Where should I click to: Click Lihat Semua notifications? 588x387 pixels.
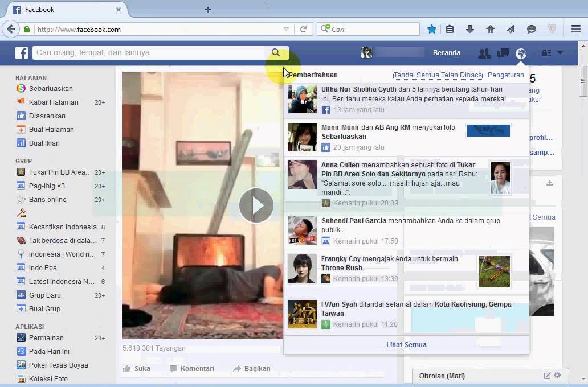[x=406, y=345]
